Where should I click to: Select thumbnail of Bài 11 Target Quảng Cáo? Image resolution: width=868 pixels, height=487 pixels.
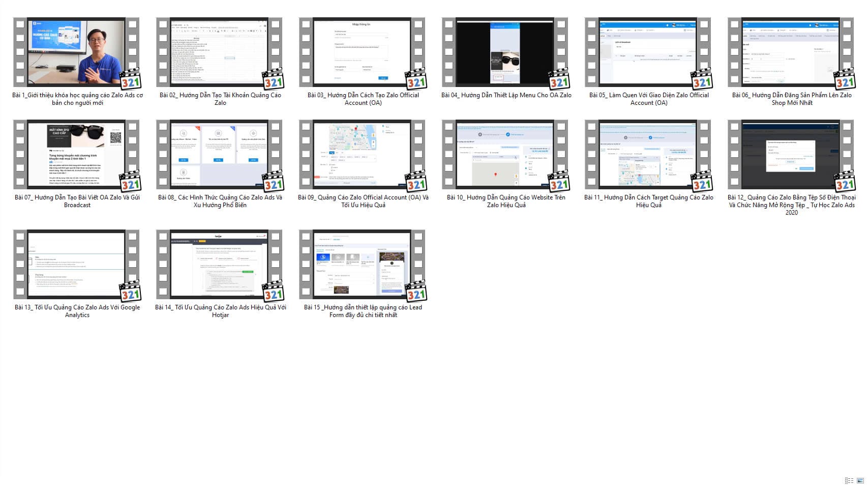pyautogui.click(x=648, y=155)
